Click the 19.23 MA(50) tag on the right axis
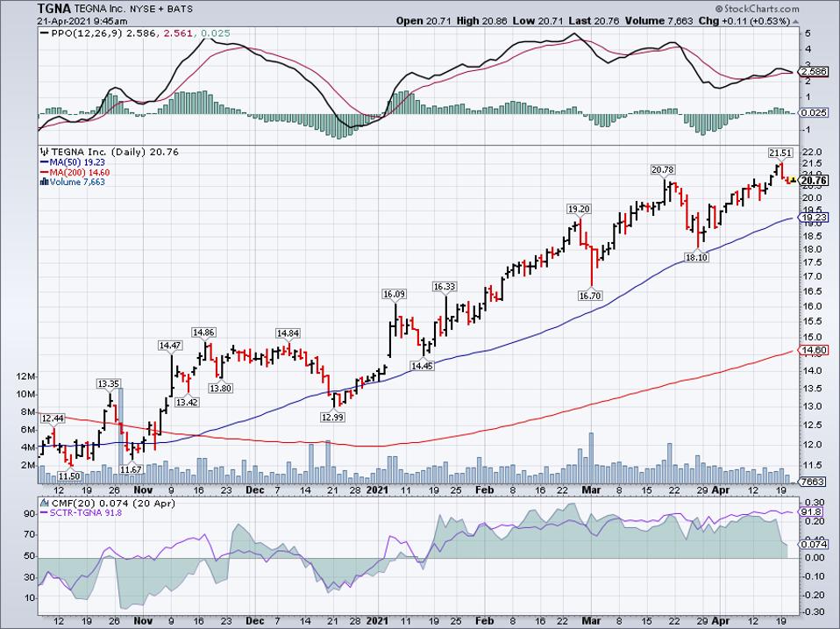 (x=814, y=218)
